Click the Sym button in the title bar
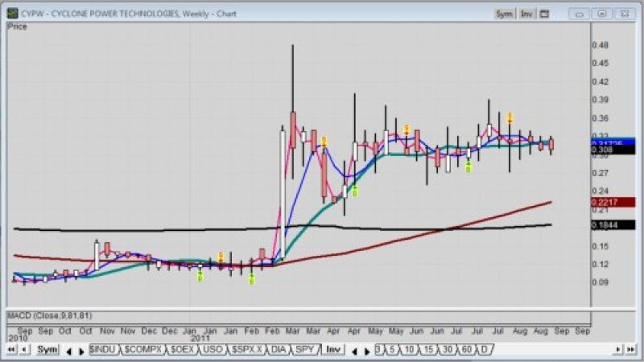 pyautogui.click(x=504, y=14)
